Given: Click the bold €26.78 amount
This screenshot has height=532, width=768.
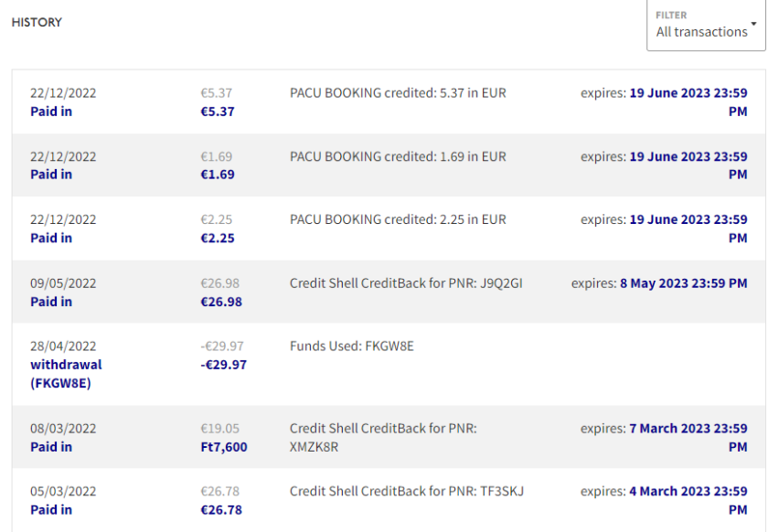Looking at the screenshot, I should point(221,510).
